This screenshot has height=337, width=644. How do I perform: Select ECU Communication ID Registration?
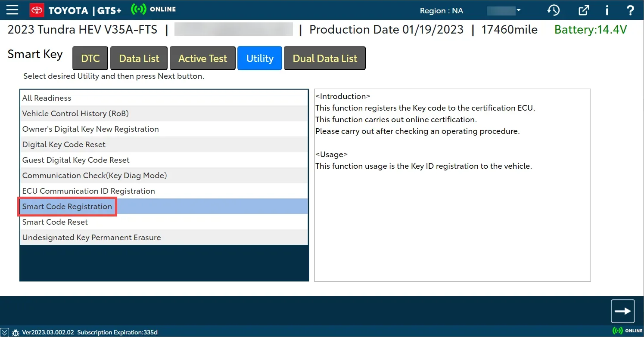[164, 191]
